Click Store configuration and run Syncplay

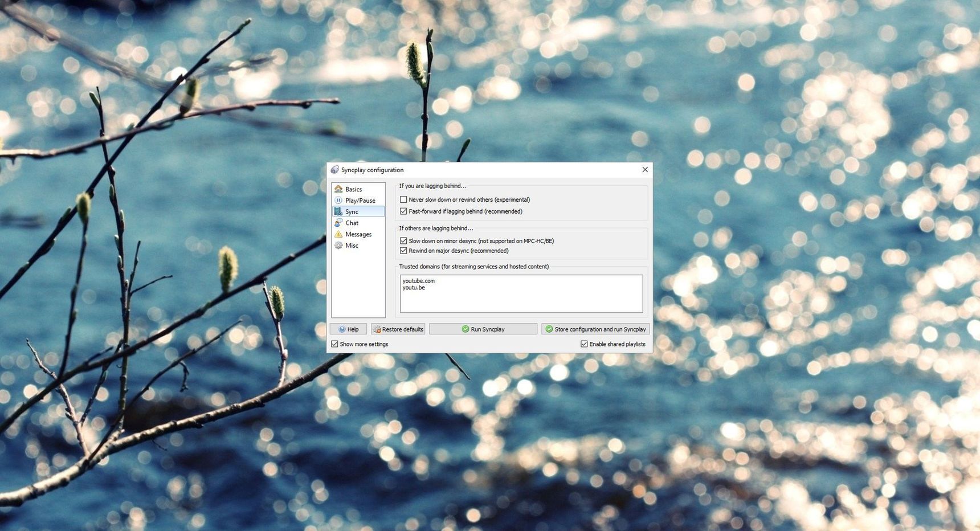595,329
